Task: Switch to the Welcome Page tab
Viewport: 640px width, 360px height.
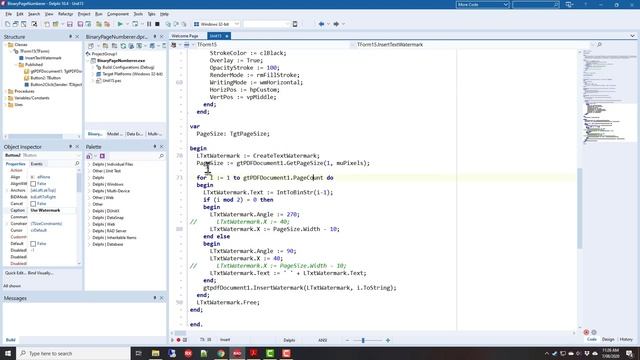Action: [x=185, y=36]
